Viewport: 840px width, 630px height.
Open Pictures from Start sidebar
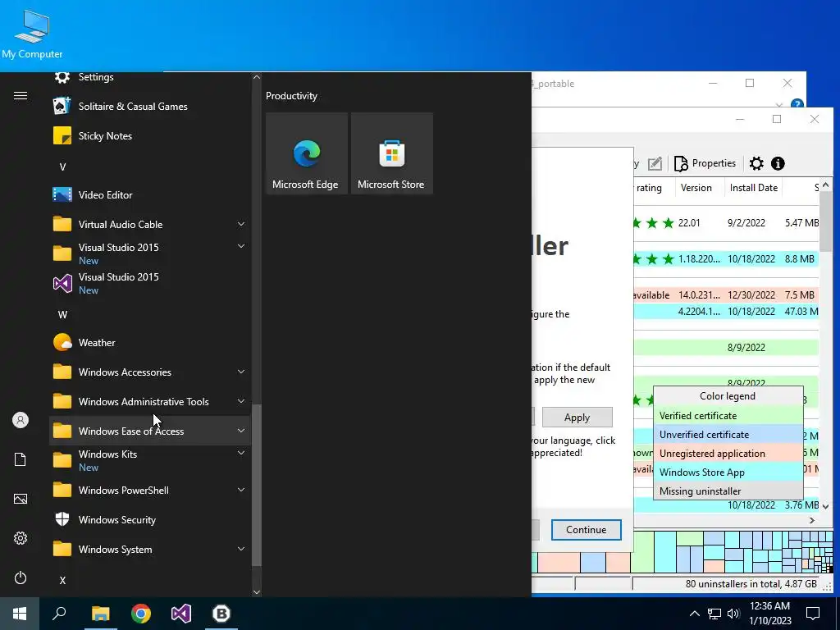[21, 499]
